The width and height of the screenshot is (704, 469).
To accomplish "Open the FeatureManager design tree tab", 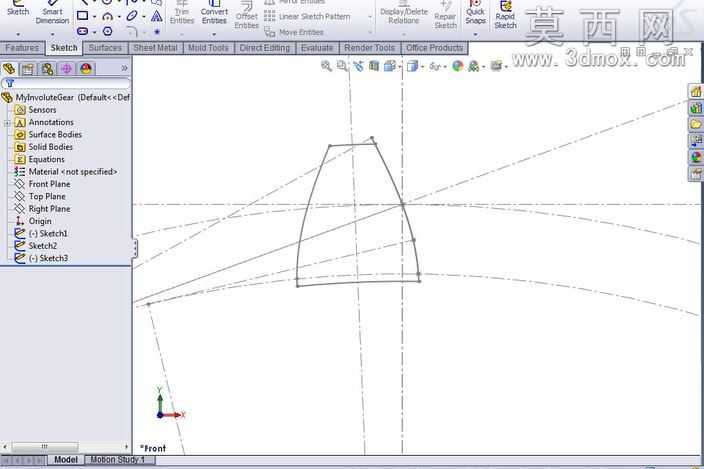I will tap(9, 69).
